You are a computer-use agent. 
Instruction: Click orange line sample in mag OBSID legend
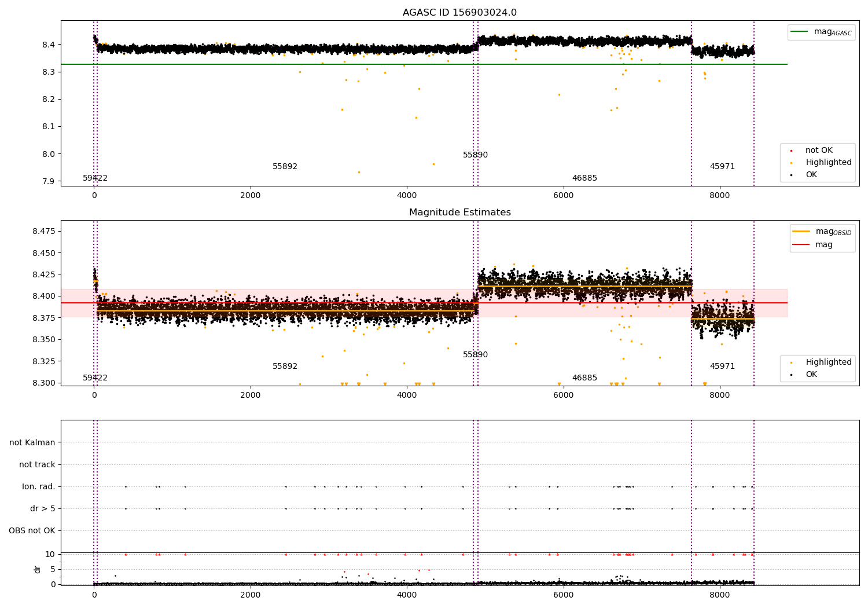click(801, 232)
